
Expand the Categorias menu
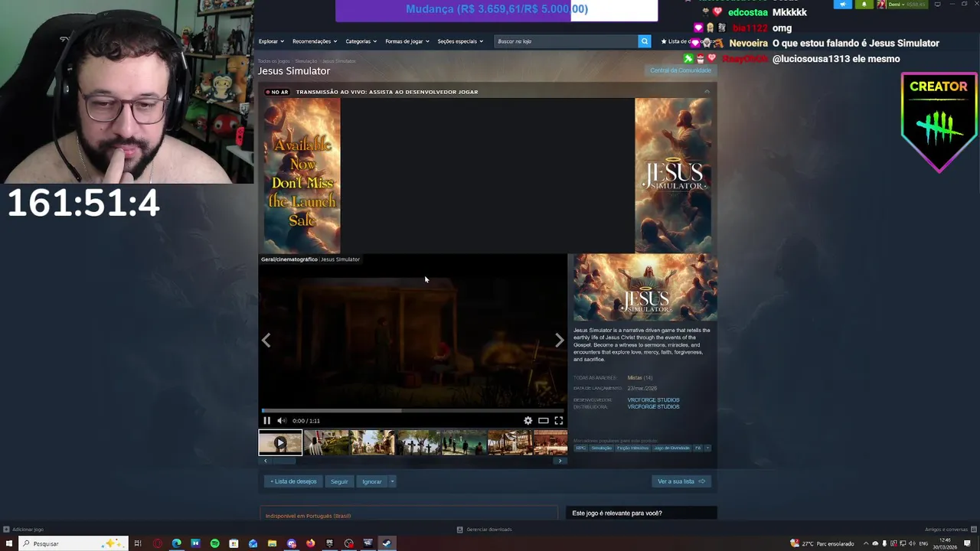[361, 41]
